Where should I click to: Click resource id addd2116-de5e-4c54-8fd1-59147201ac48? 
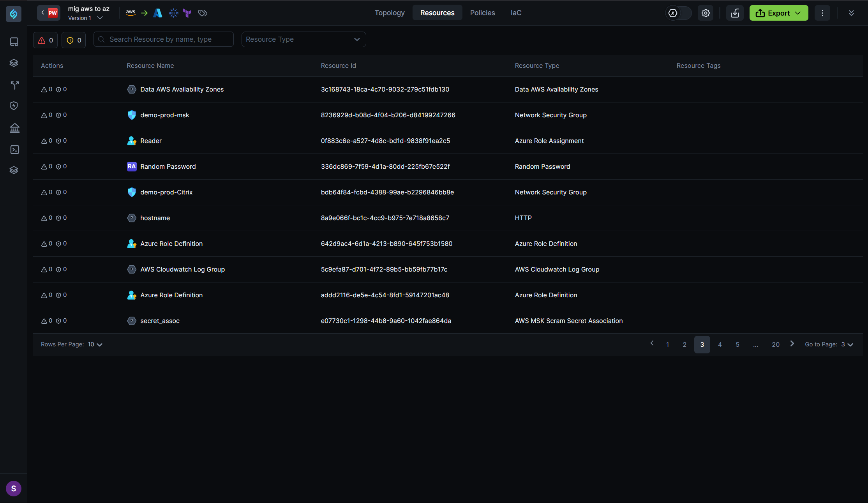[385, 295]
